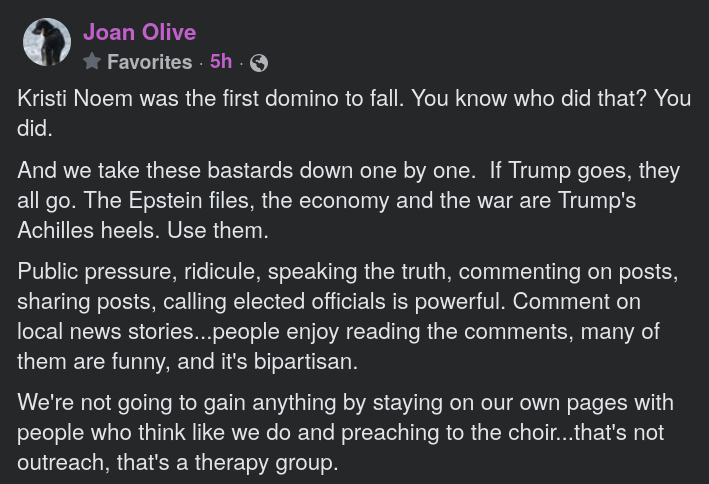Click the Favorites label under the name

149,62
